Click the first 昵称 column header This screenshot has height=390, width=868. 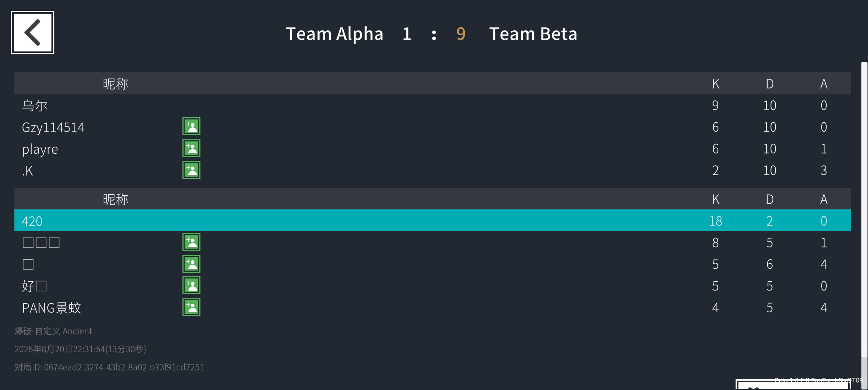coord(116,84)
